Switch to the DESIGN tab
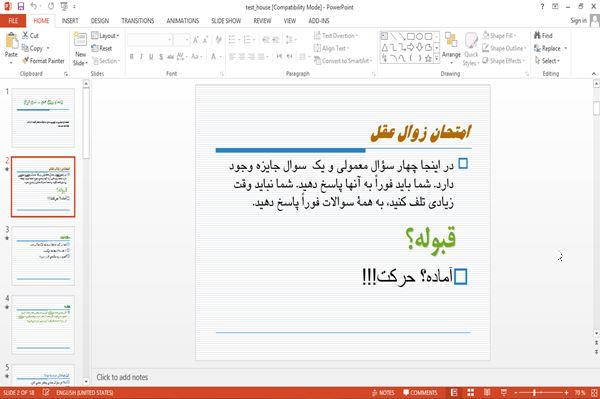 coord(100,21)
